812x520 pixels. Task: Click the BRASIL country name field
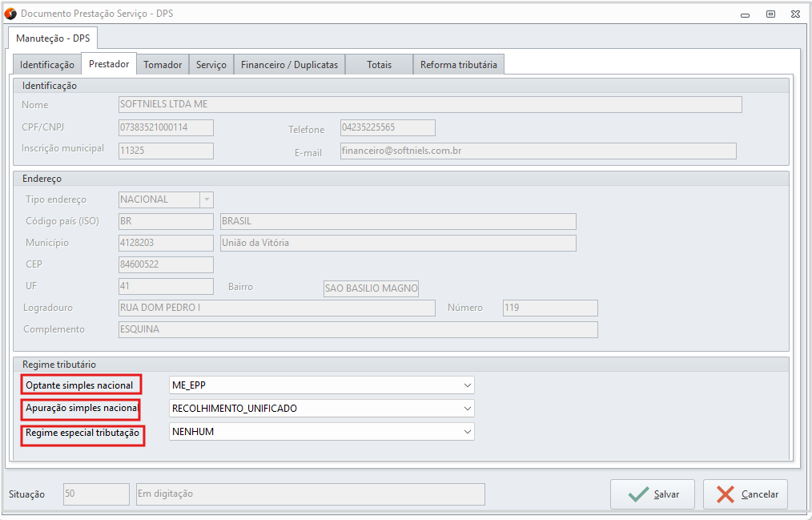coord(398,221)
